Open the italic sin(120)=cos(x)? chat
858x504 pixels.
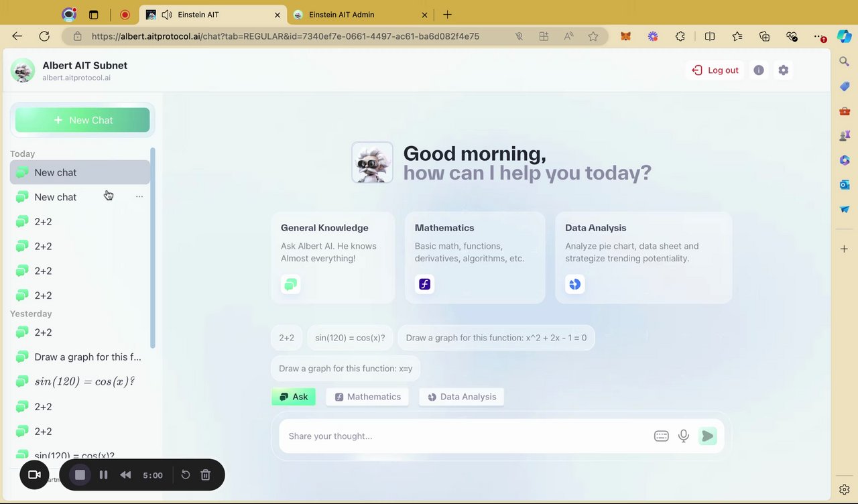[x=80, y=381]
